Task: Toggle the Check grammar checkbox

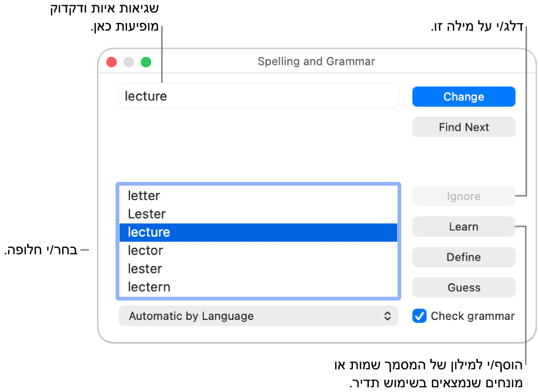Action: pyautogui.click(x=419, y=316)
